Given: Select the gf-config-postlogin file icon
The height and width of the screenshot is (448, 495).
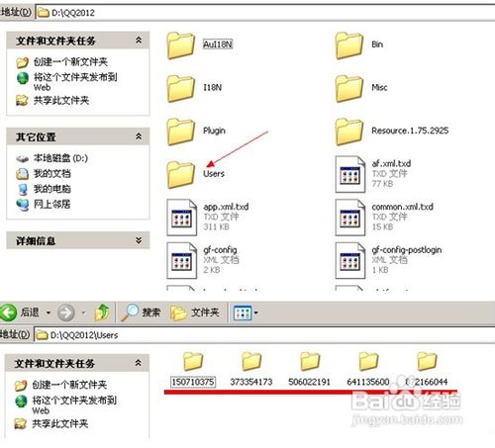Looking at the screenshot, I should pos(350,261).
